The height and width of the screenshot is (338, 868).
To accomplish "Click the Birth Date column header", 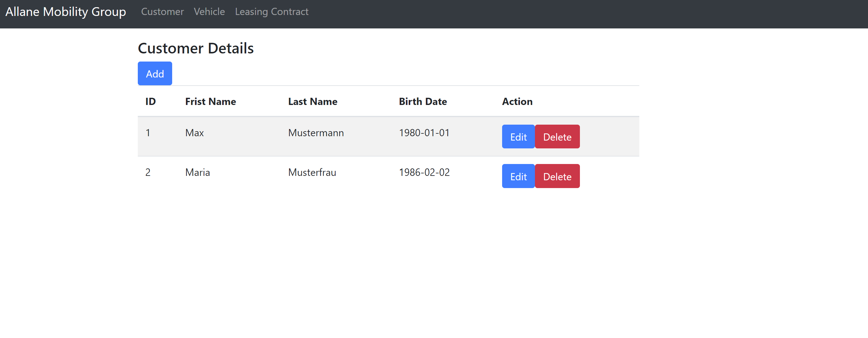I will coord(423,102).
